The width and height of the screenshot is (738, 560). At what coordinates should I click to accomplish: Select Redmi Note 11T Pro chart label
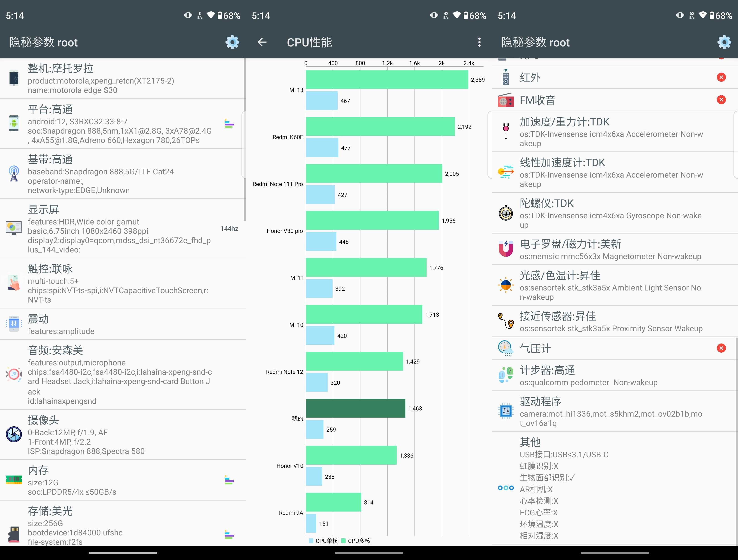(x=278, y=184)
